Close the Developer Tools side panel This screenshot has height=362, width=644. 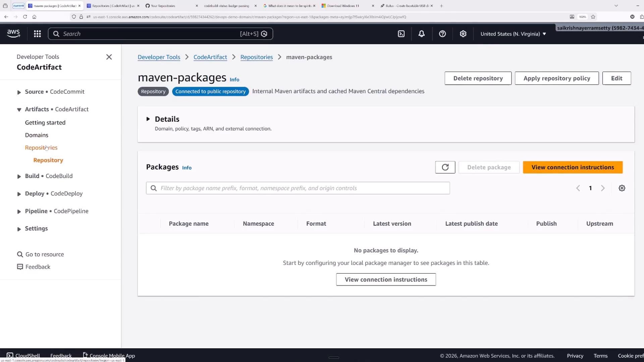click(109, 57)
